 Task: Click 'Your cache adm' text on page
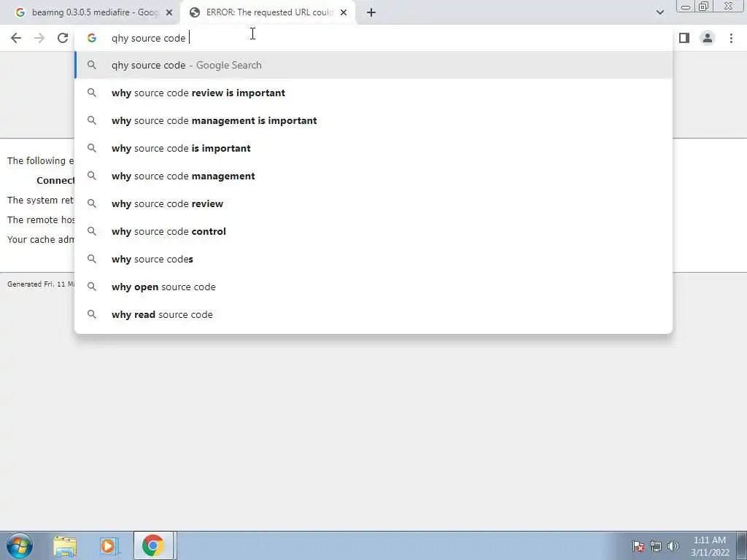pos(41,239)
